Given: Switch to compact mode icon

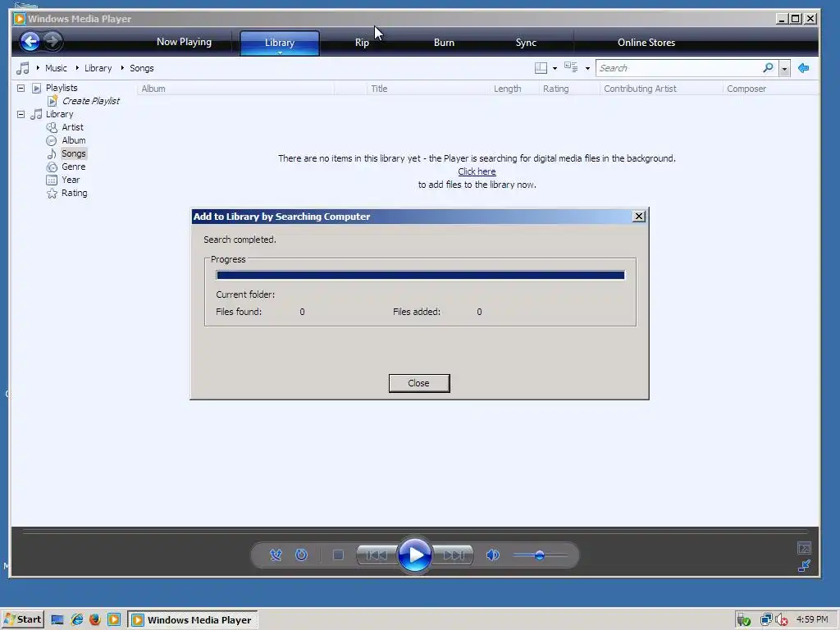Looking at the screenshot, I should pyautogui.click(x=804, y=565).
